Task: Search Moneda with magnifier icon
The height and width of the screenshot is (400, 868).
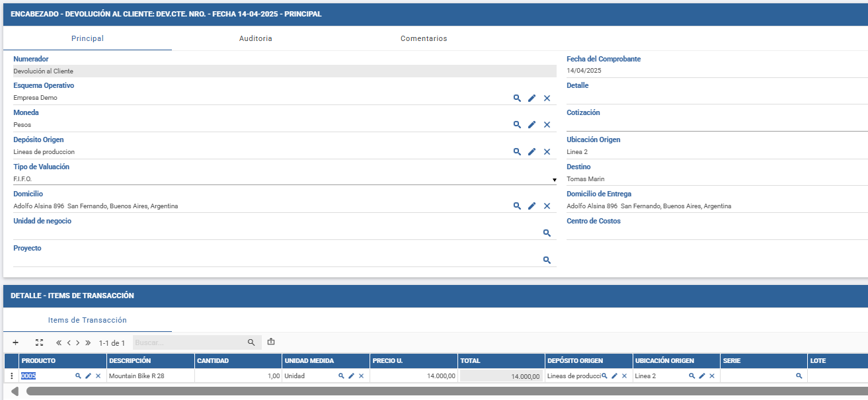Action: 517,124
